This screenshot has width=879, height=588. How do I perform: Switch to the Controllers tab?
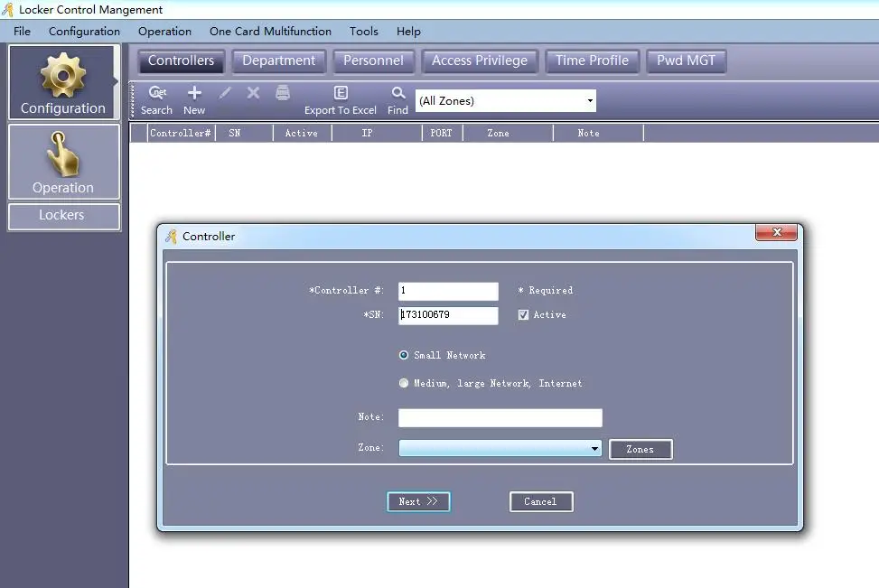181,61
